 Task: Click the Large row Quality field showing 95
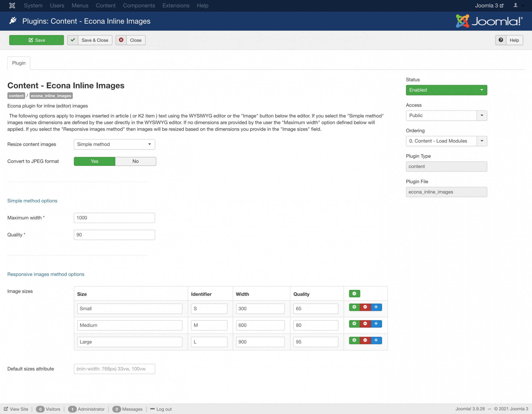316,342
